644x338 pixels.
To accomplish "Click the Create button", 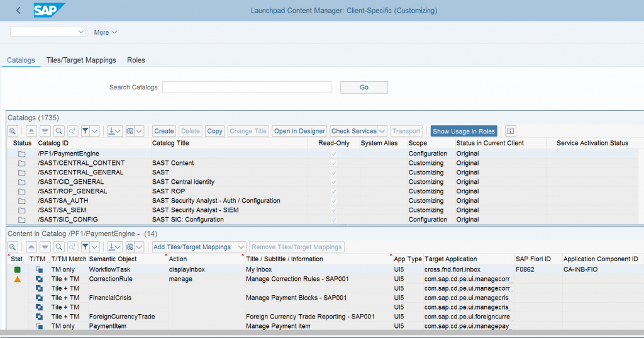I will click(x=164, y=131).
